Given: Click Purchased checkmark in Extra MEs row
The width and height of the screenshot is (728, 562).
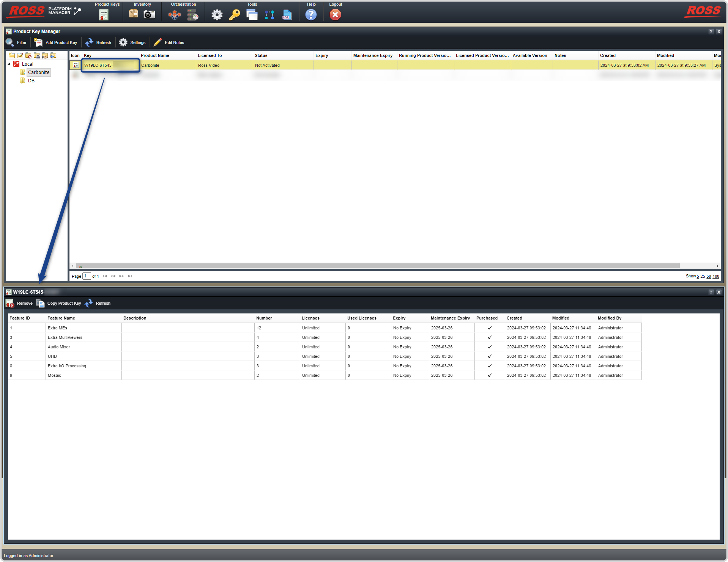Looking at the screenshot, I should tap(490, 328).
